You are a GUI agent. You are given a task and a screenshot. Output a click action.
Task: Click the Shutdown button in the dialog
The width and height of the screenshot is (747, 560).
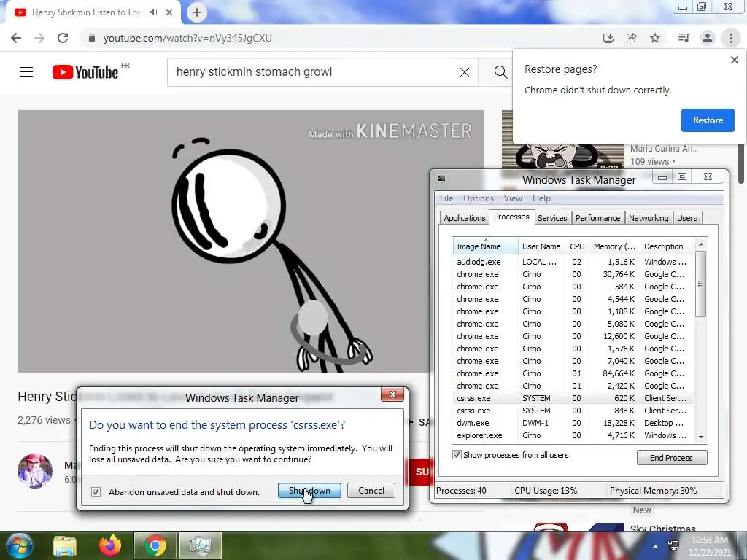[x=309, y=491]
